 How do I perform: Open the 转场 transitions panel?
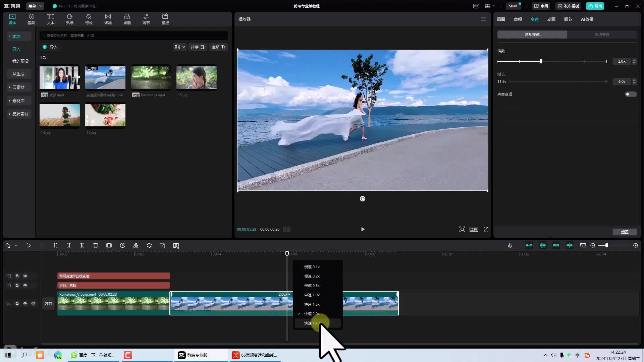pyautogui.click(x=108, y=19)
